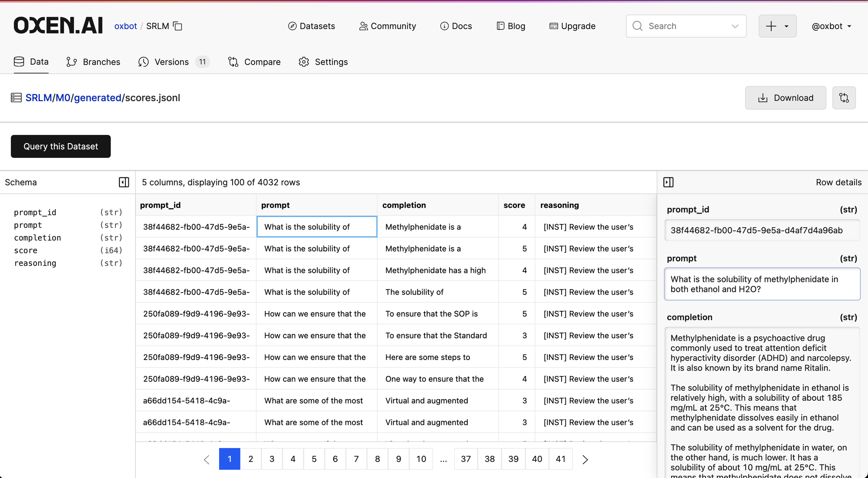The image size is (868, 478).
Task: Switch to the Versions tab
Action: (171, 61)
